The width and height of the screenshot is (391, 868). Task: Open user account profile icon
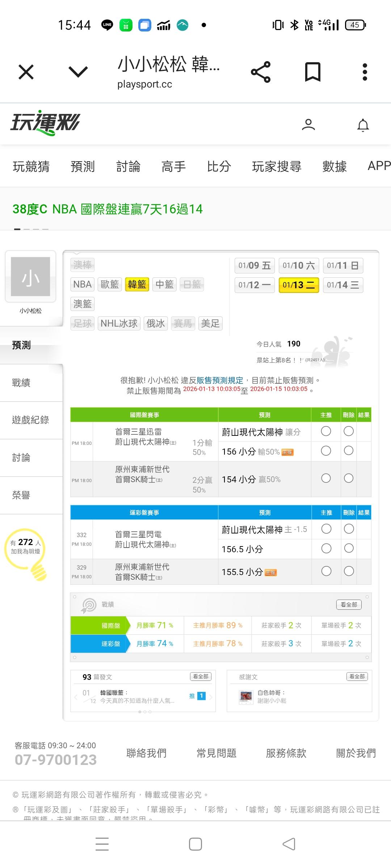point(308,125)
